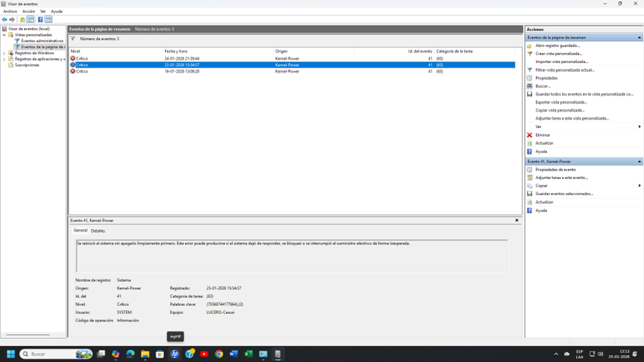Click Adjuntar tarea a esta vista personalizada

572,118
